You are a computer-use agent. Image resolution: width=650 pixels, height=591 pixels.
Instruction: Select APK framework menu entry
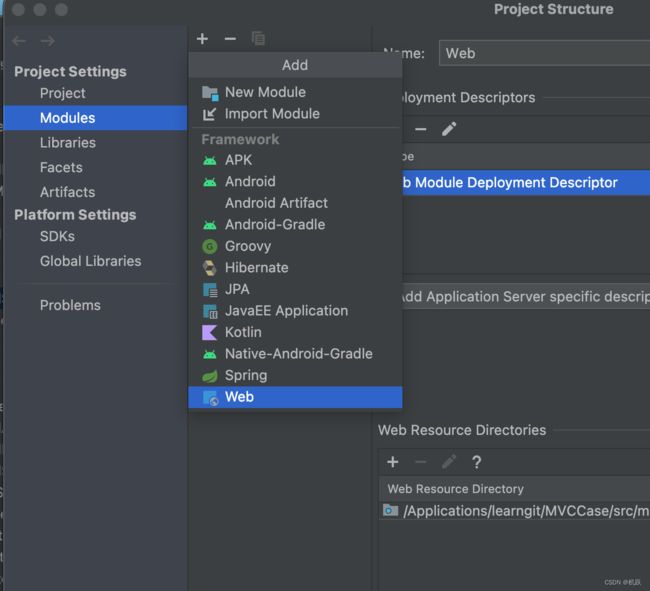[295, 160]
